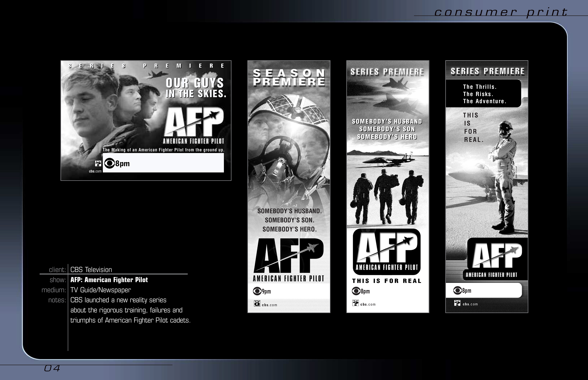Click the TV Guide icon in the season premiere ad
The width and height of the screenshot is (588, 380).
(257, 304)
